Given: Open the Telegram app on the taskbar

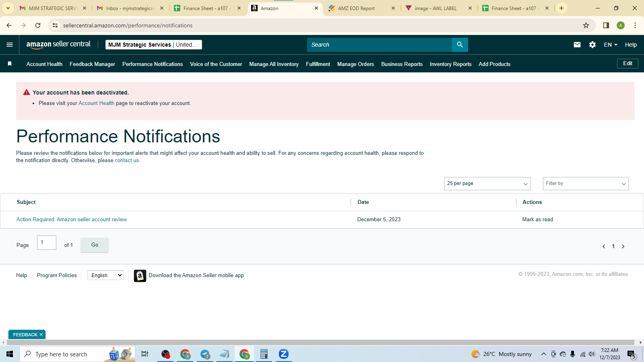Looking at the screenshot, I should (205, 354).
